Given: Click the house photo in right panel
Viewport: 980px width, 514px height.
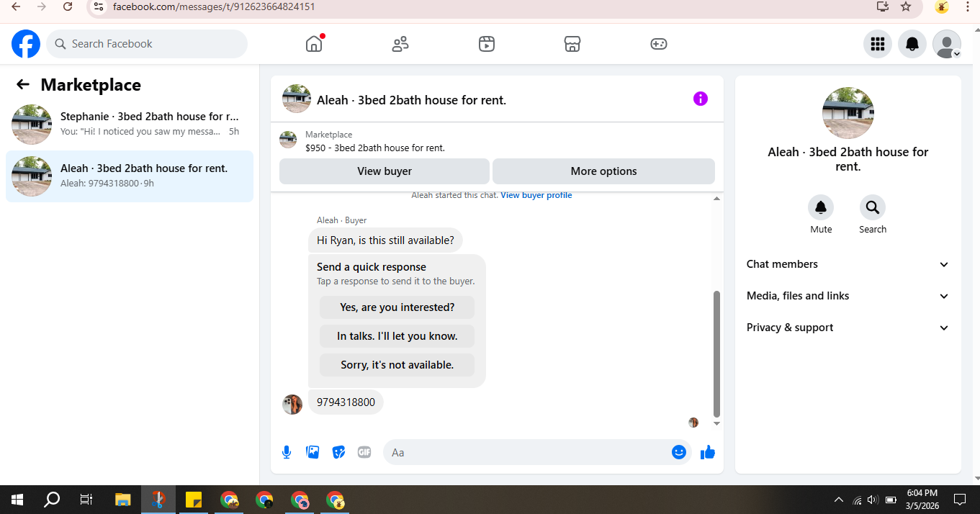Looking at the screenshot, I should pos(848,113).
